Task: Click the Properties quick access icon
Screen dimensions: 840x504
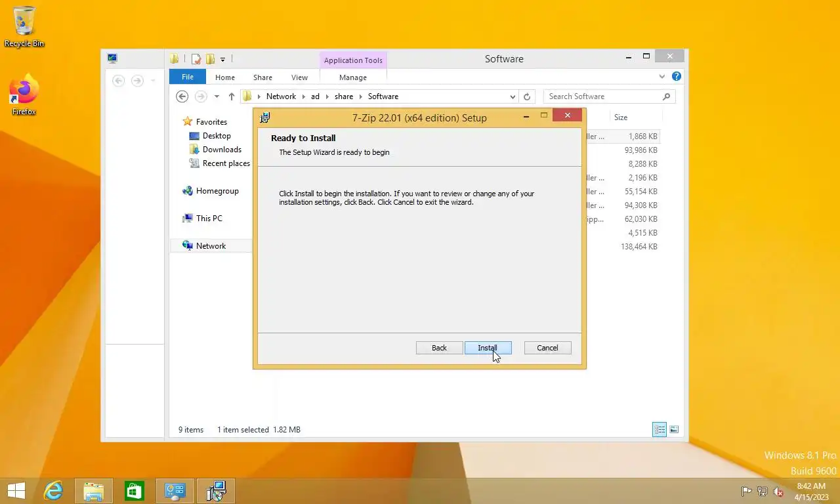Action: click(x=196, y=59)
